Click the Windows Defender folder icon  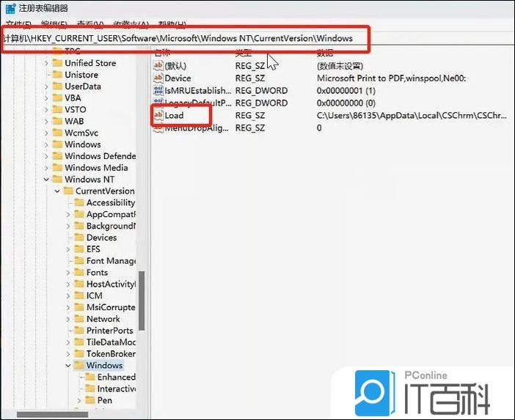57,156
